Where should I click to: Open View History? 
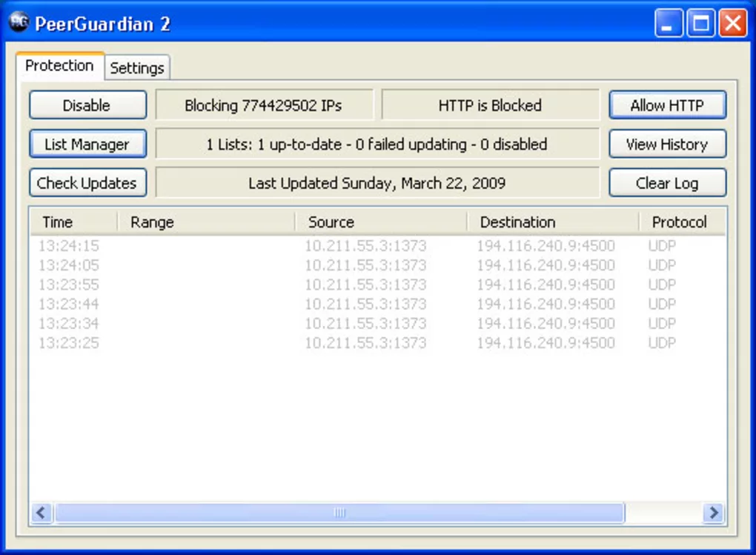point(667,144)
